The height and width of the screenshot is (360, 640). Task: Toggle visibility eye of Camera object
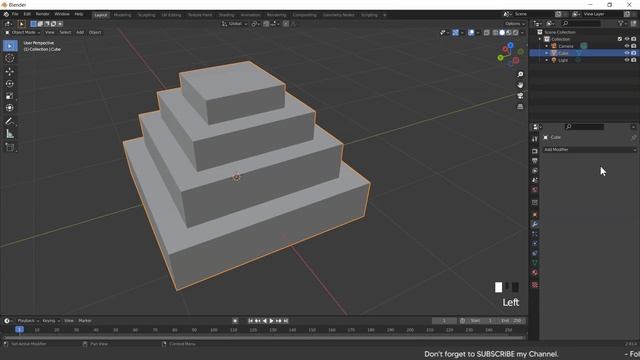[627, 46]
